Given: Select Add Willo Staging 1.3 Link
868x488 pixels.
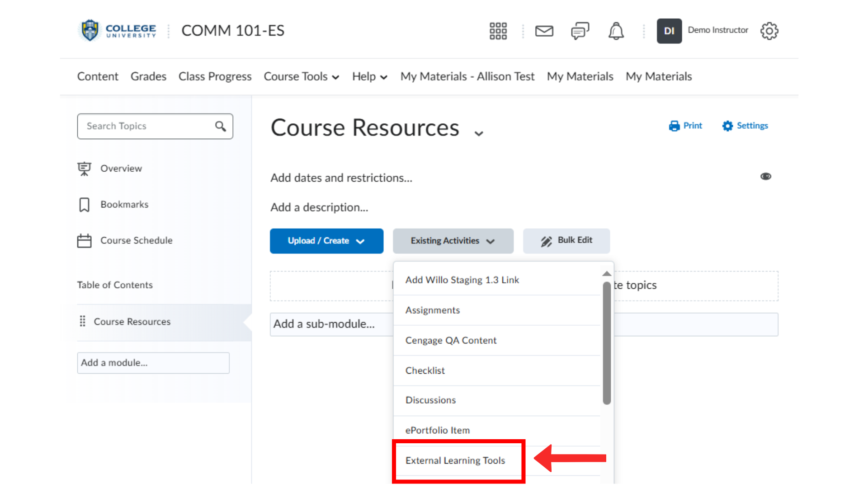Looking at the screenshot, I should click(497, 280).
